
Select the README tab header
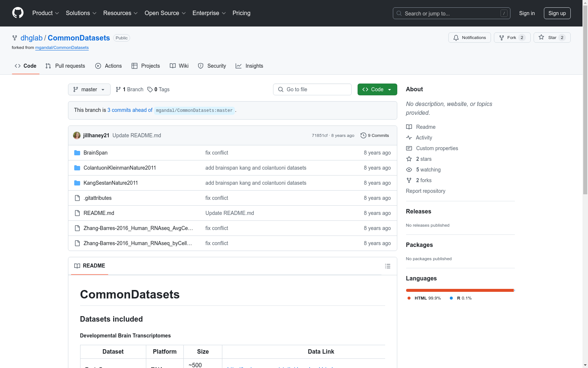(x=90, y=266)
